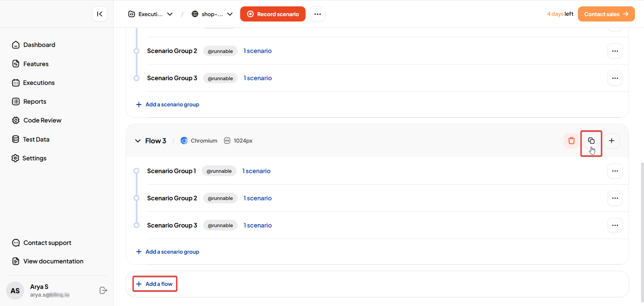Open options menu for Flow 3 Scenario Group 3

tap(615, 225)
